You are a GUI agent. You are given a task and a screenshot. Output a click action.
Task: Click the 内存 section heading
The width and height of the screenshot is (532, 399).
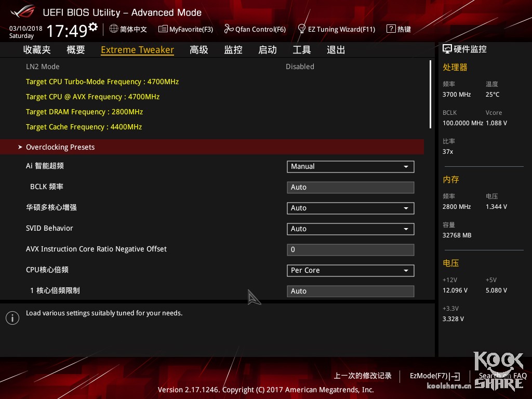pos(451,179)
